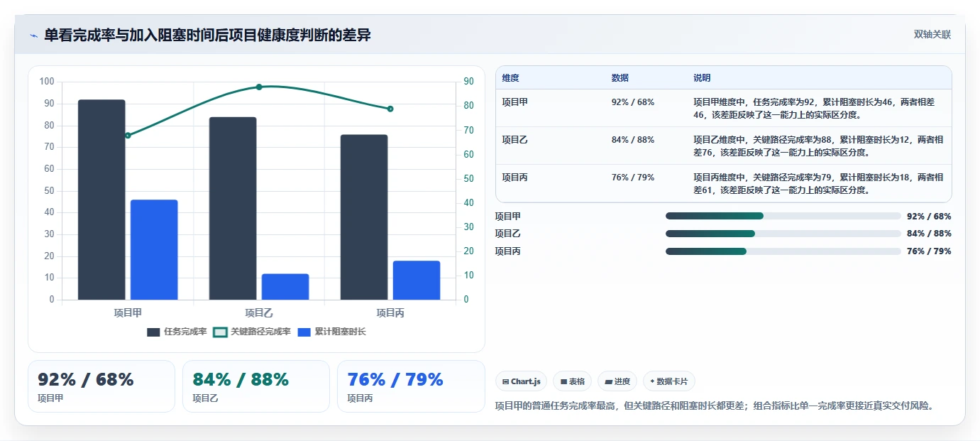980x441 pixels.
Task: Click the 项目甲 x-axis label
Action: pos(128,312)
